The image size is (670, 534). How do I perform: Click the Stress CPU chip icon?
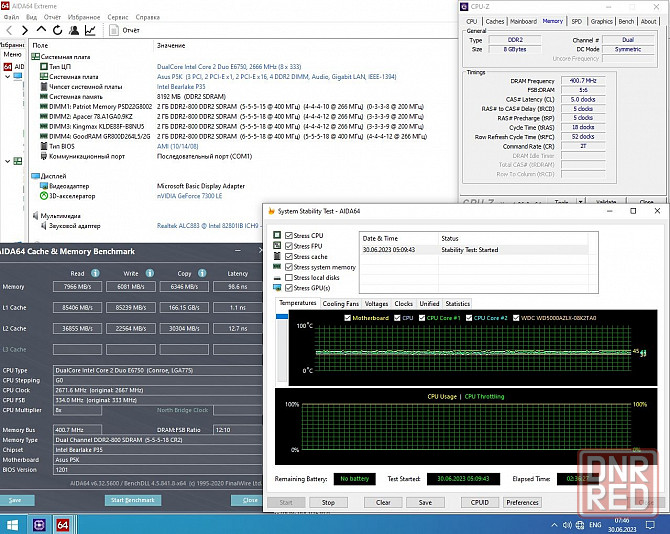coord(277,235)
